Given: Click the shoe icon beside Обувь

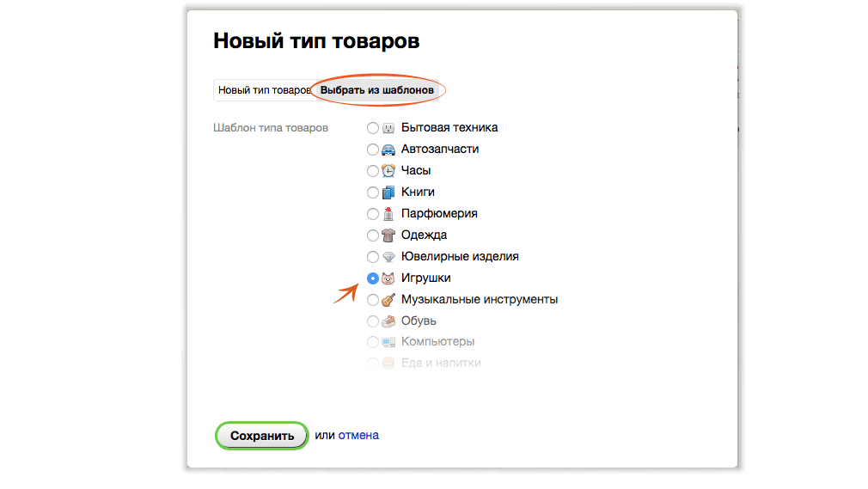Looking at the screenshot, I should click(x=388, y=321).
